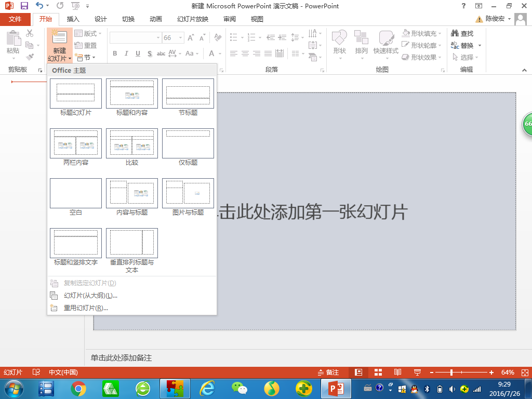Click the Clear Formatting eraser icon
Screen dimensions: 532x399
[218, 37]
